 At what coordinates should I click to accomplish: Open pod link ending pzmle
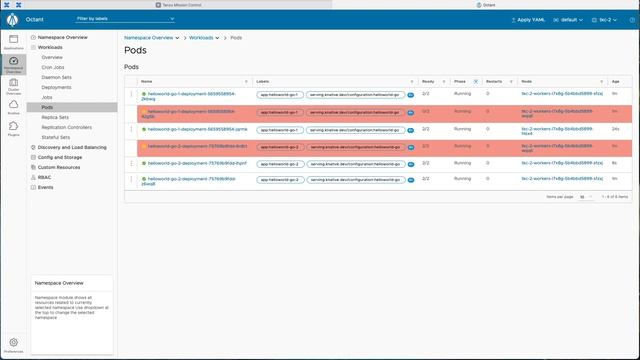tap(198, 129)
